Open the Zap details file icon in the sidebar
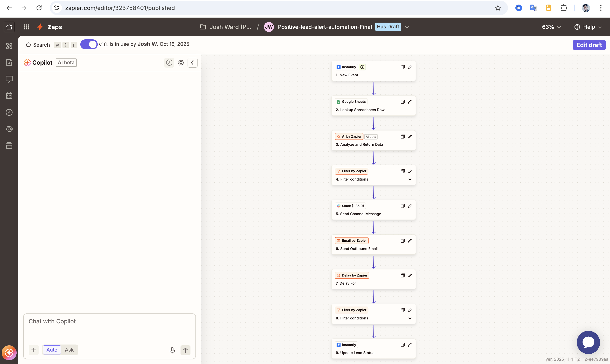 point(9,63)
